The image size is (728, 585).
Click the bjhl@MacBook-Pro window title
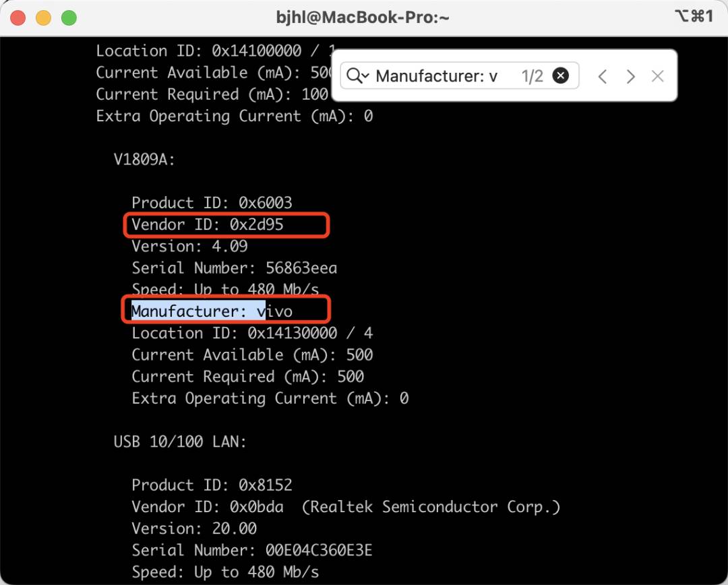pyautogui.click(x=363, y=18)
